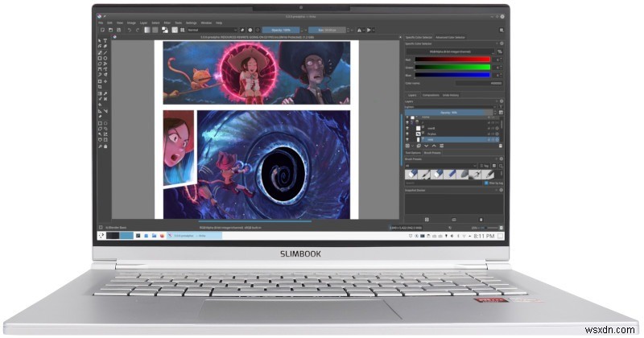The height and width of the screenshot is (338, 644).
Task: Delete the selected layer with trash icon
Action: 501,146
